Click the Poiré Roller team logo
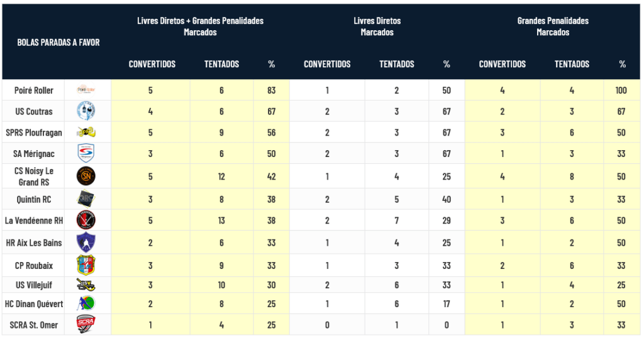This screenshot has height=338, width=644. [x=86, y=90]
